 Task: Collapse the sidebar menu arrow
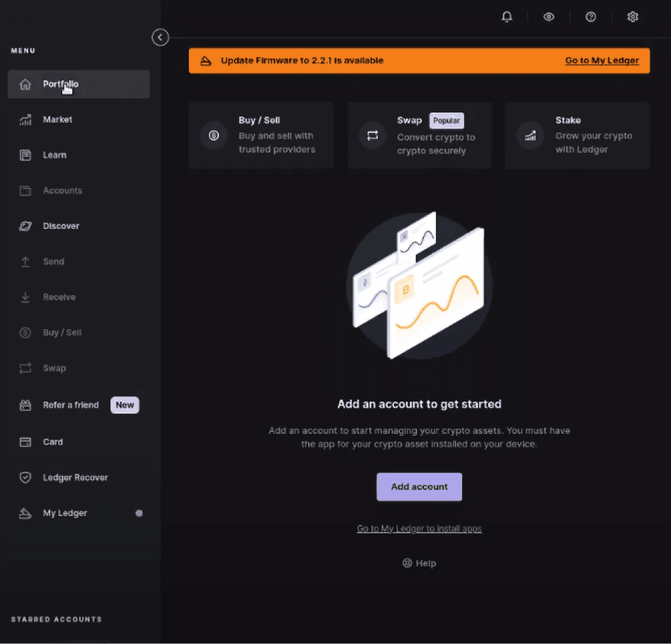160,37
